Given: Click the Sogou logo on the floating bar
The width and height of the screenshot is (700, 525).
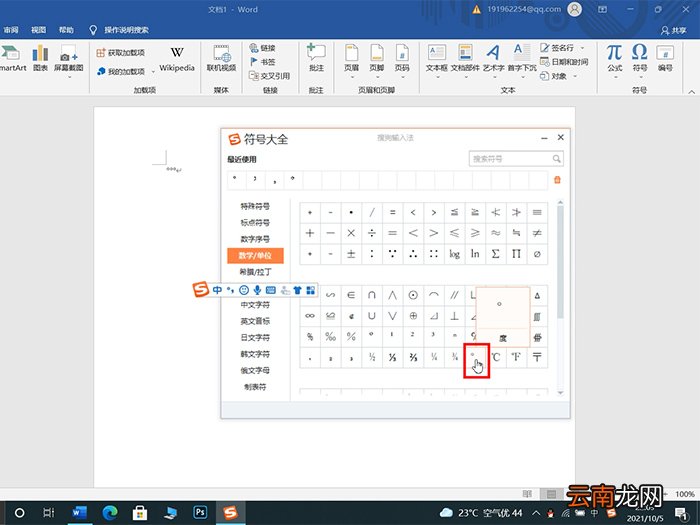Looking at the screenshot, I should coord(200,289).
